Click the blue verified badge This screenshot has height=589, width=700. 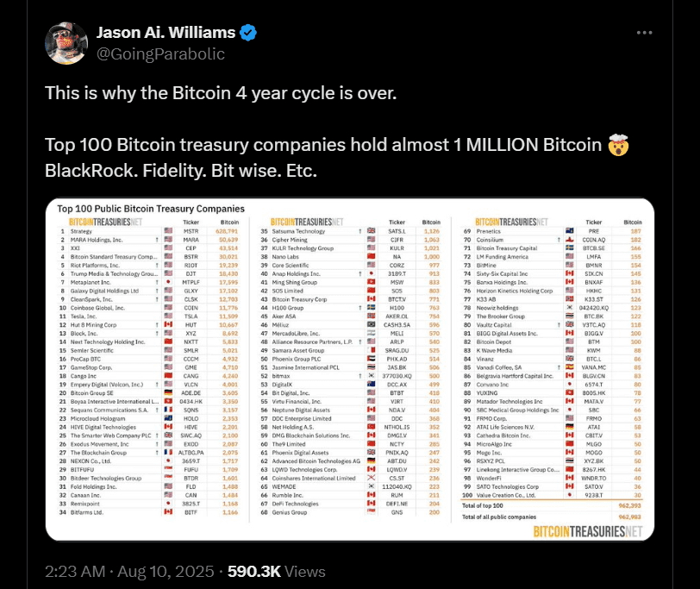[x=248, y=34]
